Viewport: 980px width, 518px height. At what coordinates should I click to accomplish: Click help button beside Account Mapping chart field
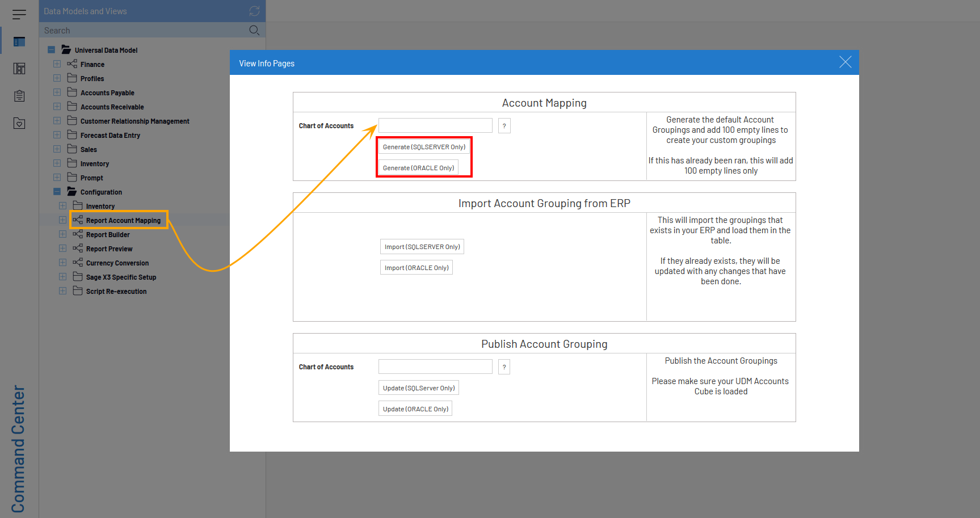coord(504,126)
